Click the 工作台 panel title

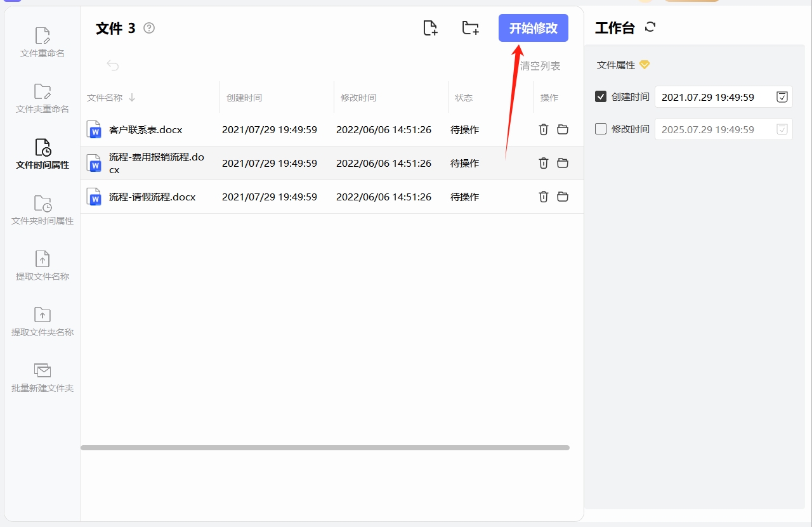coord(615,27)
